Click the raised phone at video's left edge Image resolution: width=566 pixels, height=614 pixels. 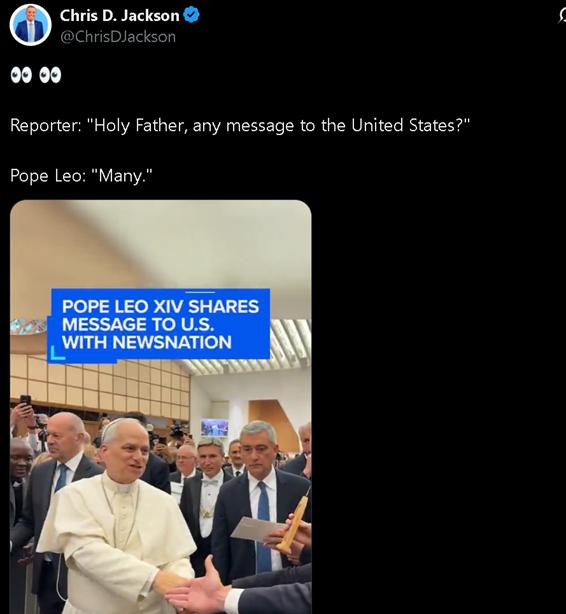(25, 401)
